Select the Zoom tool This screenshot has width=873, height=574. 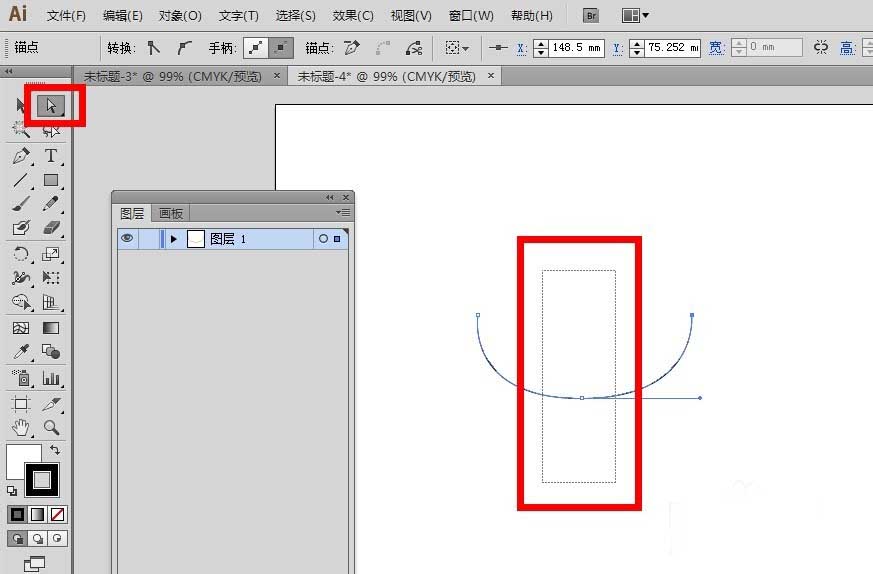point(51,428)
